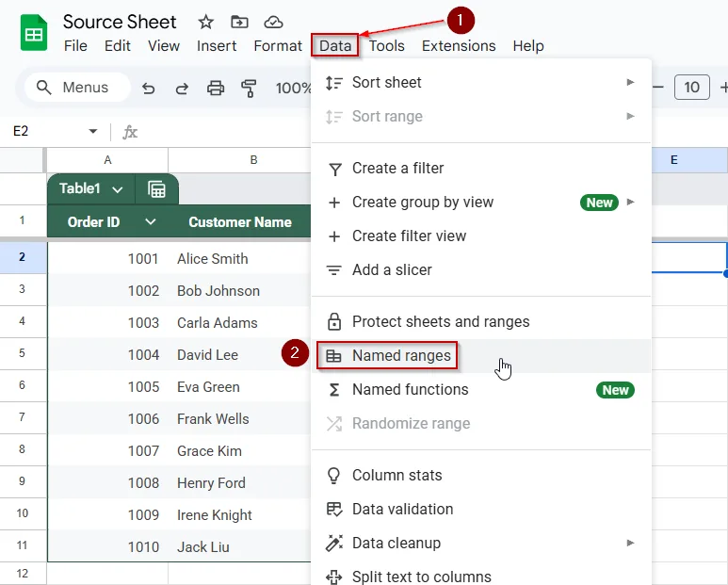This screenshot has width=728, height=585.
Task: Click the filter funnel icon
Action: [334, 169]
